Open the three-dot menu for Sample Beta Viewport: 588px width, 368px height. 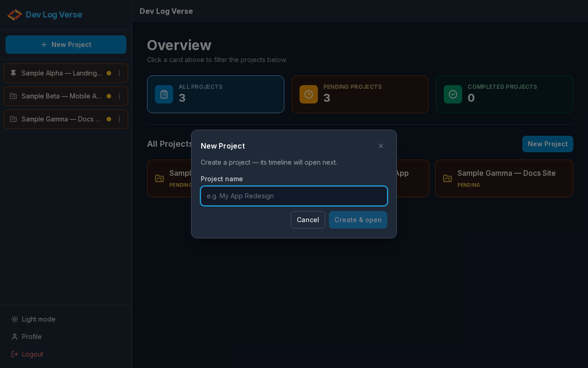click(119, 96)
